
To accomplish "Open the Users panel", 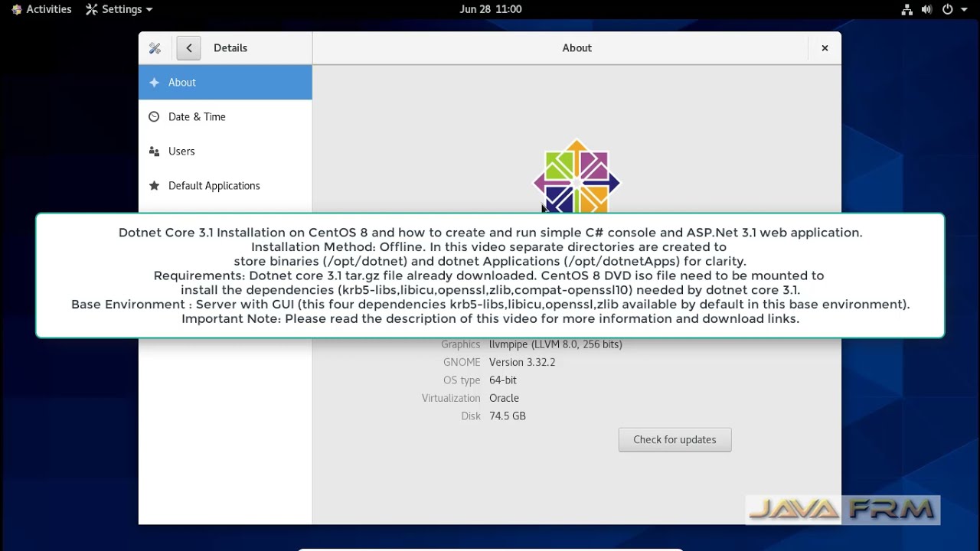I will click(x=225, y=151).
